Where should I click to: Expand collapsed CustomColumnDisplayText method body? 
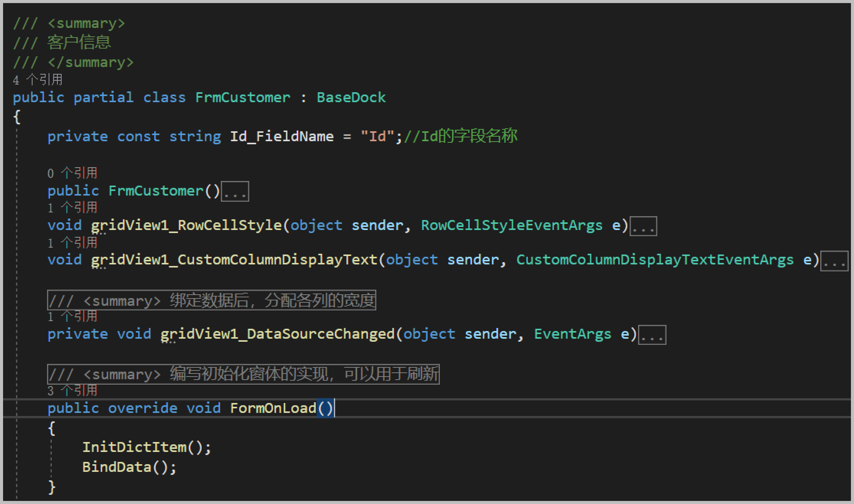834,261
